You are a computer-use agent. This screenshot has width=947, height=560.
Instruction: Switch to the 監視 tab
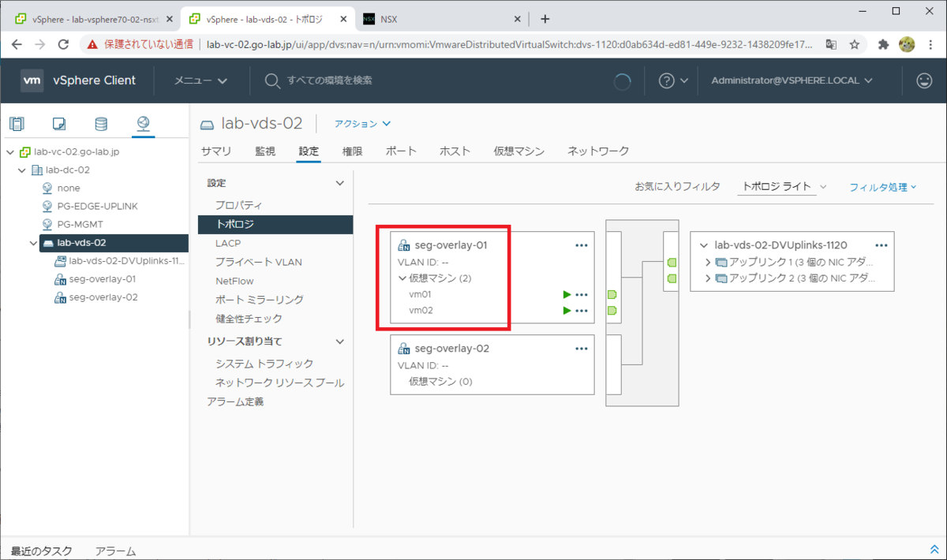tap(265, 151)
